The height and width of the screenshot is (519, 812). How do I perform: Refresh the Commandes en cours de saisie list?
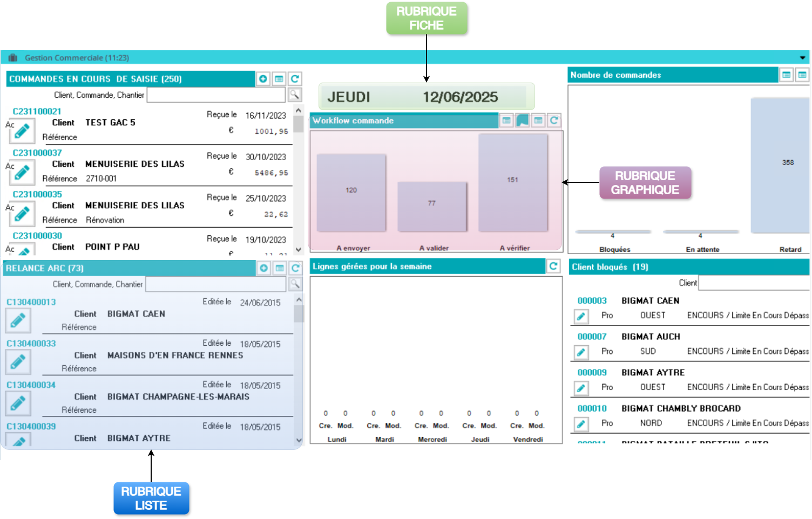[x=295, y=79]
